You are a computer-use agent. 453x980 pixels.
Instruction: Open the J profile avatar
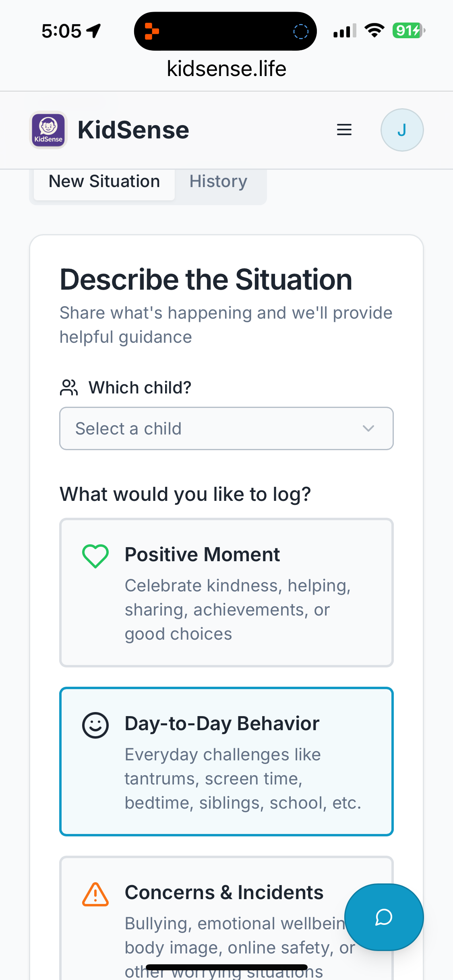[x=402, y=130]
